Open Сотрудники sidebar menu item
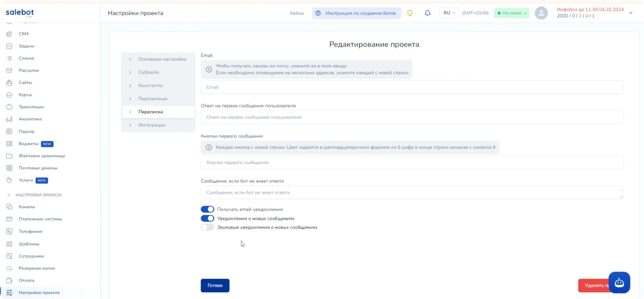The height and width of the screenshot is (299, 644). pos(31,256)
